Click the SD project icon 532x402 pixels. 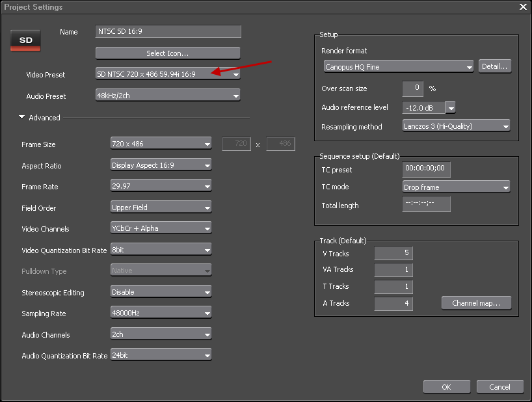(26, 40)
